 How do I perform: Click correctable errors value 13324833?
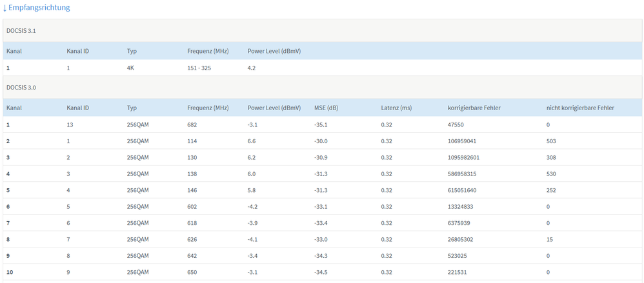(460, 207)
